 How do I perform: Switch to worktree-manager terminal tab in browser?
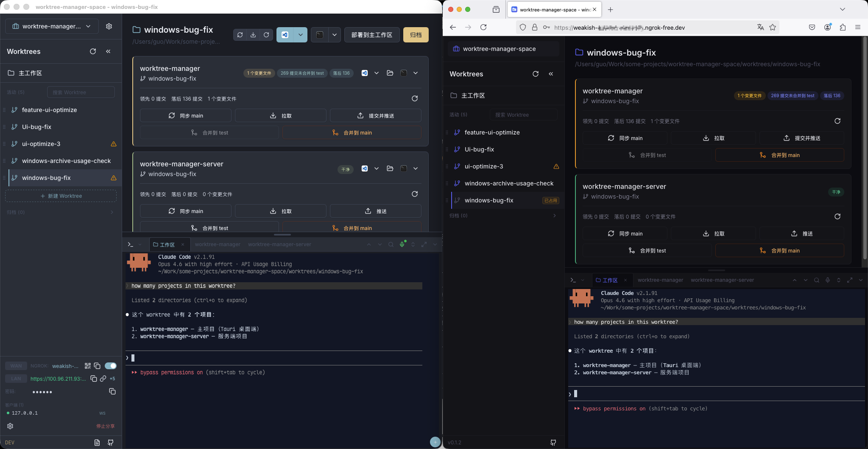point(660,280)
